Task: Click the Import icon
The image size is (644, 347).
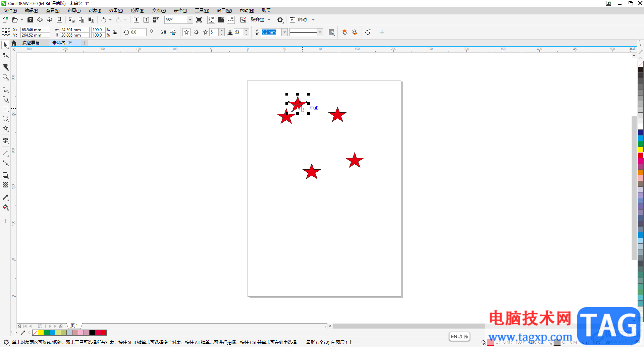Action: point(137,20)
